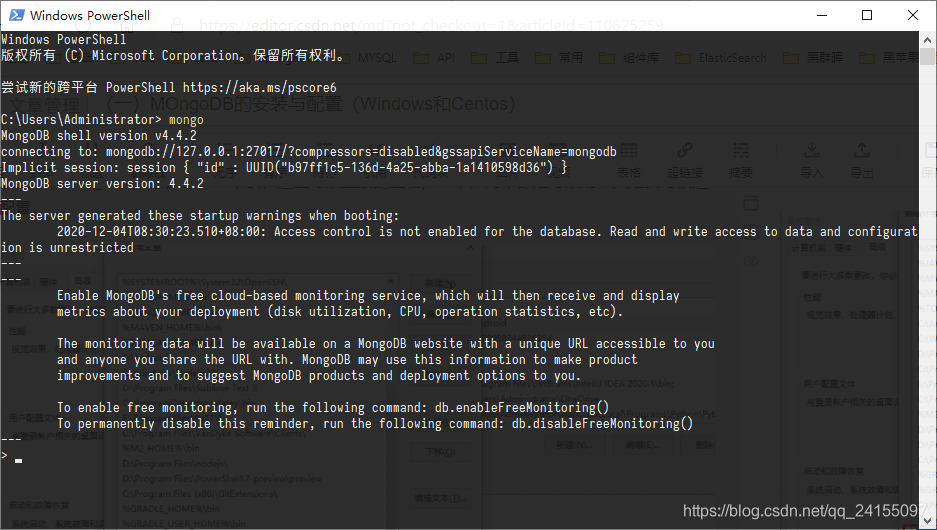Click the 'ion is unrestricted' line
This screenshot has height=530, width=937.
[x=68, y=247]
